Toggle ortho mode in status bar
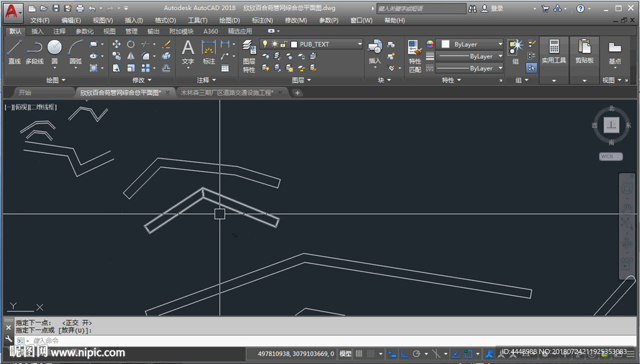 click(x=404, y=353)
